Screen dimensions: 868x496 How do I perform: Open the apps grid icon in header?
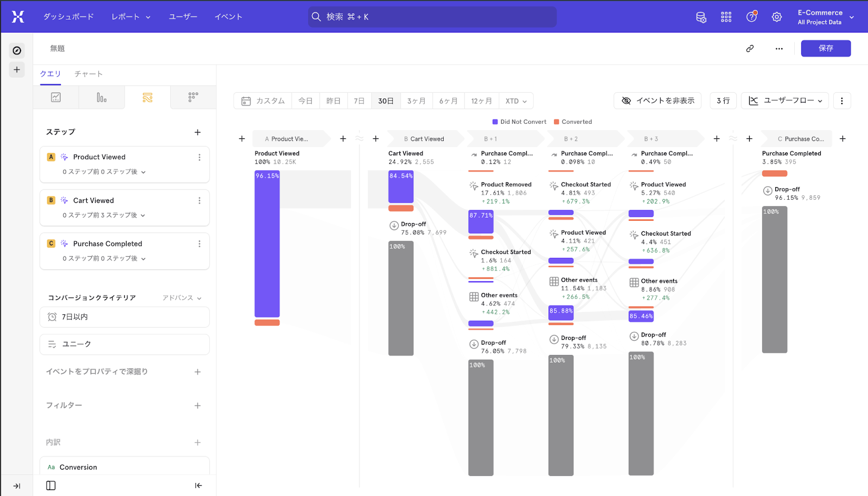tap(726, 17)
